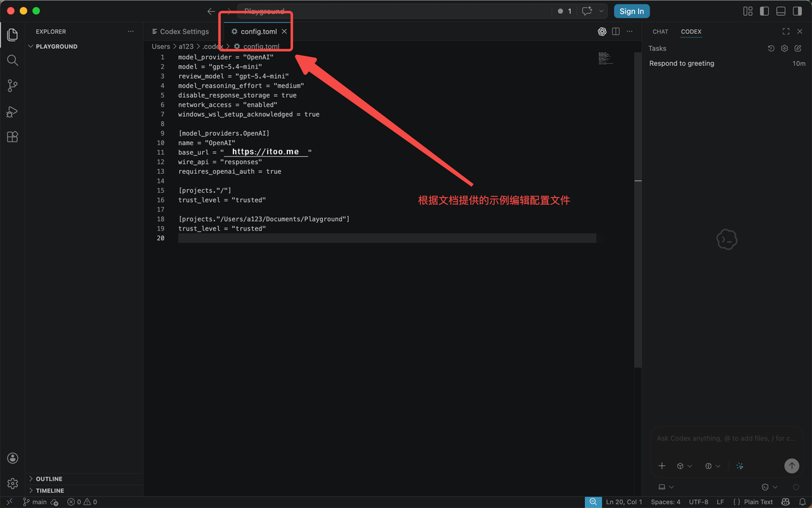
Task: Toggle secondary side bar visibility
Action: (797, 11)
